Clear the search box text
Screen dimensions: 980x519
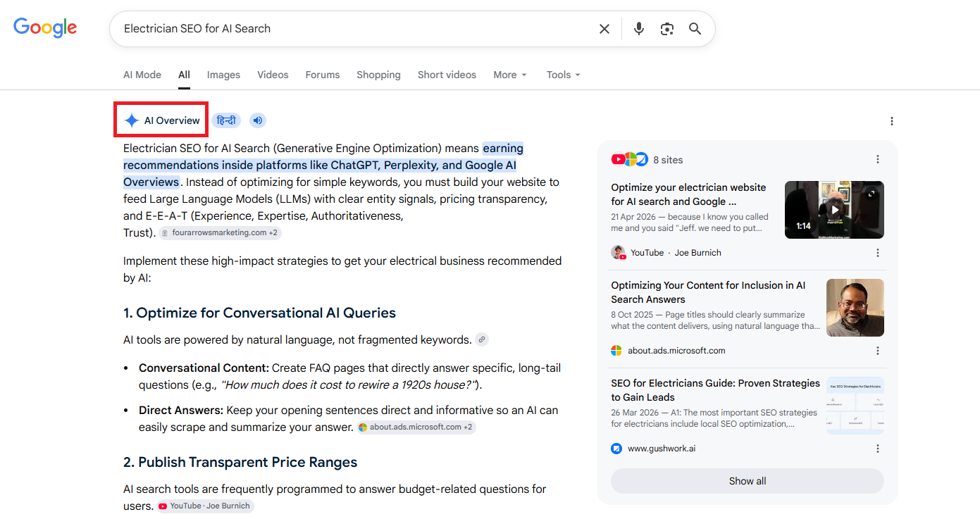[x=604, y=29]
